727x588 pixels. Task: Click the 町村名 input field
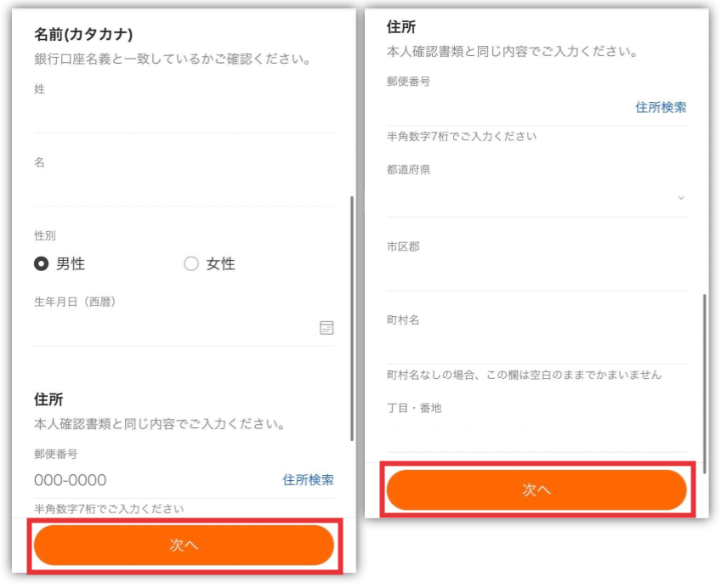tap(536, 347)
